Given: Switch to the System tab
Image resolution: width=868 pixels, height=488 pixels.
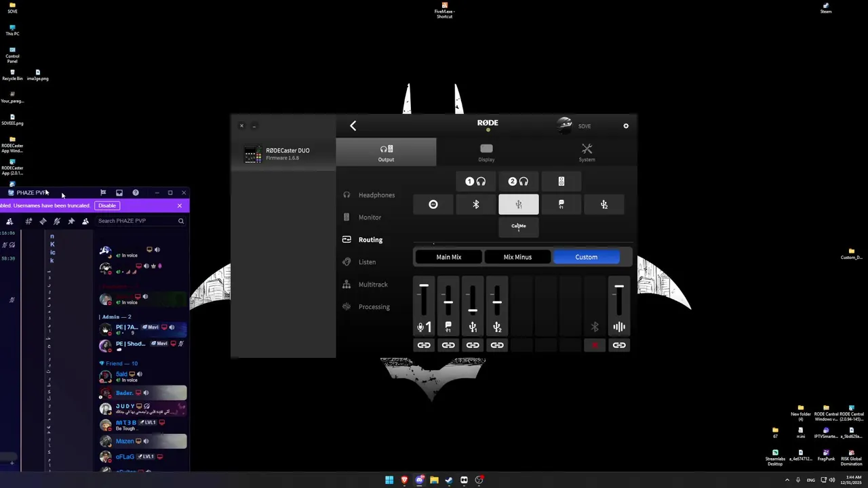Looking at the screenshot, I should [587, 153].
